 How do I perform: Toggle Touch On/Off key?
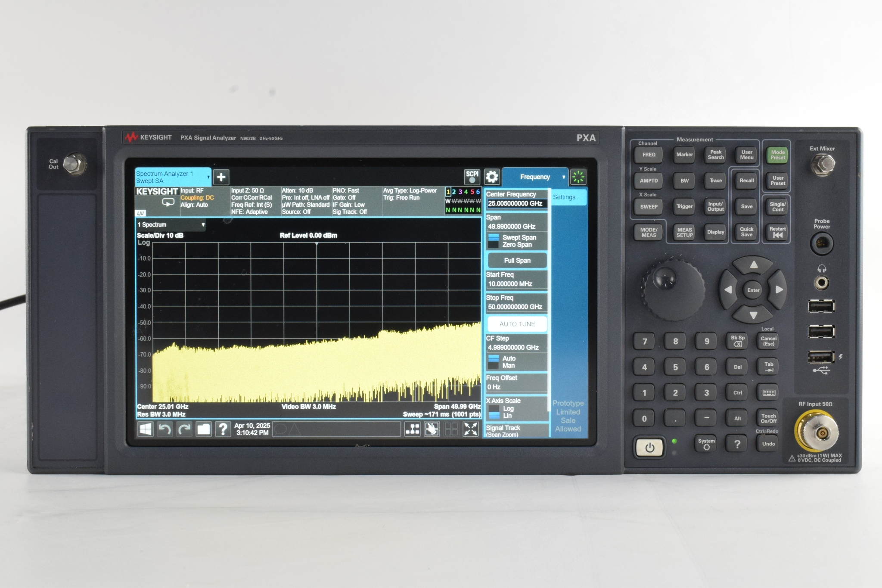point(769,418)
